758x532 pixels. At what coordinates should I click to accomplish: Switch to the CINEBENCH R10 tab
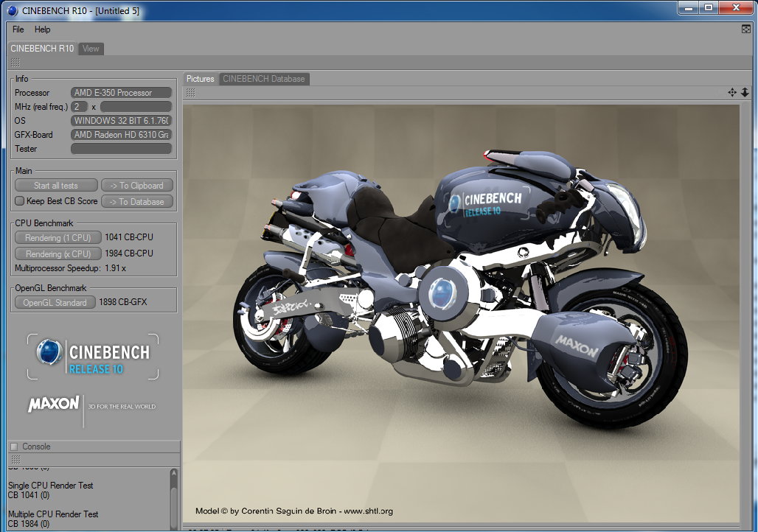pos(42,49)
